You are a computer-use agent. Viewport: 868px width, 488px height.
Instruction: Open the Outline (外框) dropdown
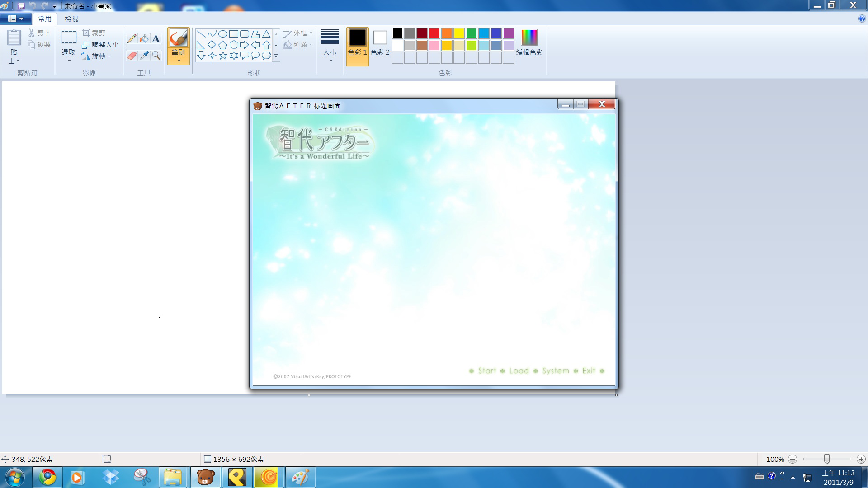pos(298,33)
